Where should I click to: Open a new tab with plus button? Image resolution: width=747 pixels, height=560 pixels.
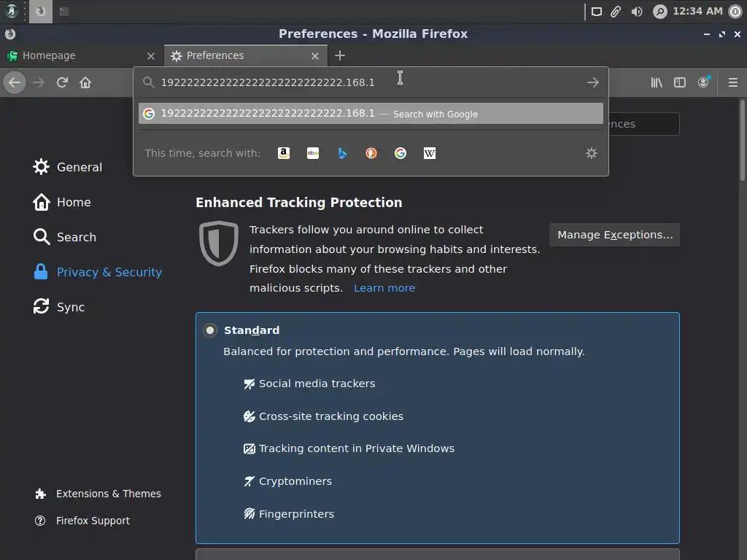click(340, 55)
